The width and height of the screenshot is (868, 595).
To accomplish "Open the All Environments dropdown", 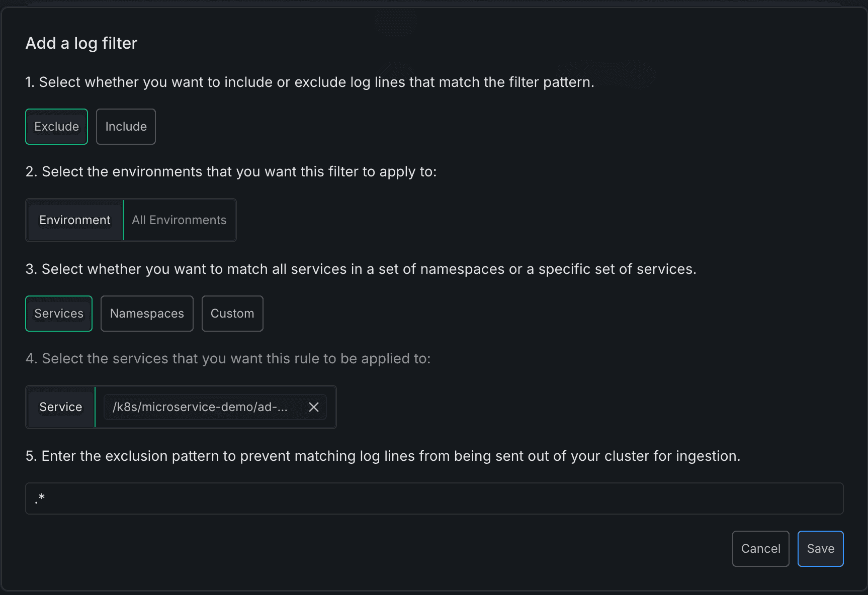I will click(x=179, y=220).
